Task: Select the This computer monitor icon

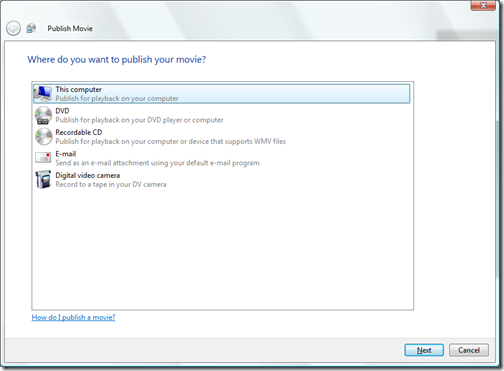Action: 43,94
